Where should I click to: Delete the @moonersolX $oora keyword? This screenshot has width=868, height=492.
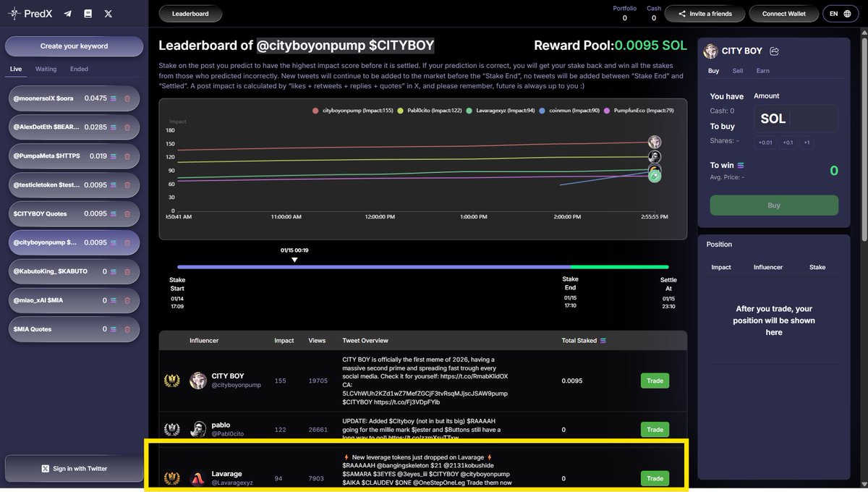[127, 98]
